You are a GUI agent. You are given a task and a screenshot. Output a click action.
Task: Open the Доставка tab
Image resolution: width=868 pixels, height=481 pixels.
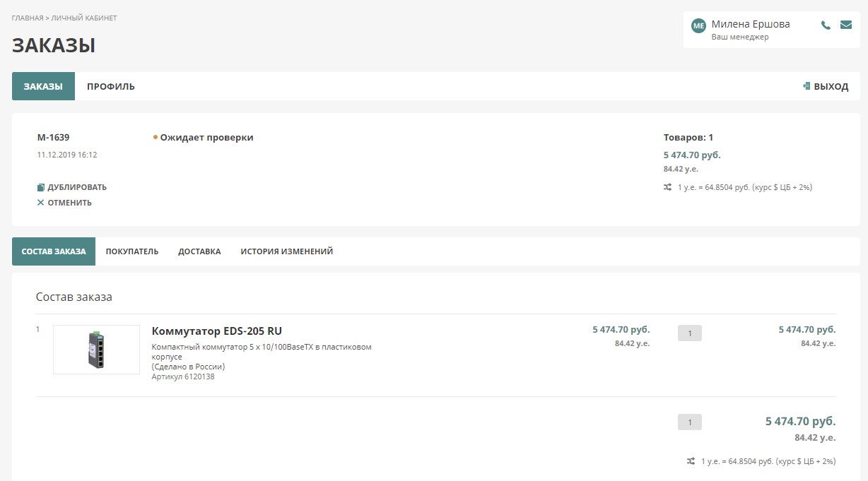tap(199, 251)
